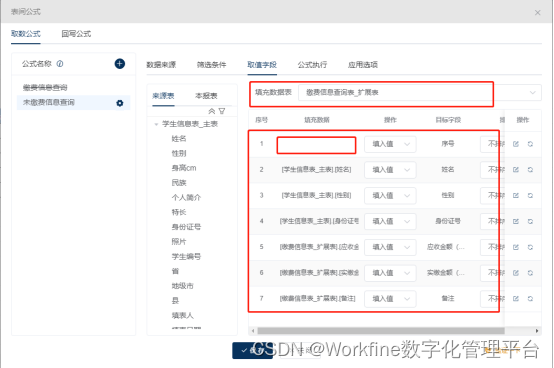Switch to the 取数公式 tab
The height and width of the screenshot is (368, 554).
coord(26,34)
